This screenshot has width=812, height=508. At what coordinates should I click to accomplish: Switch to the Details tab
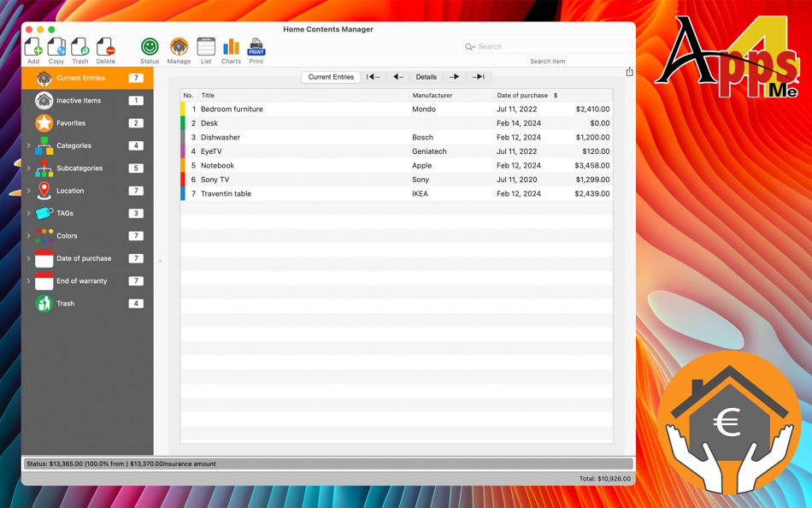coord(426,76)
